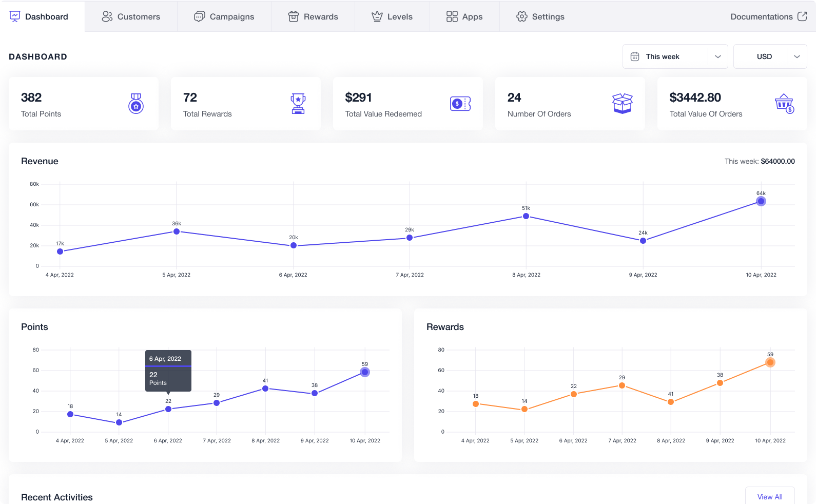Click the Dashboard presentation icon
The height and width of the screenshot is (504, 816).
pos(15,16)
